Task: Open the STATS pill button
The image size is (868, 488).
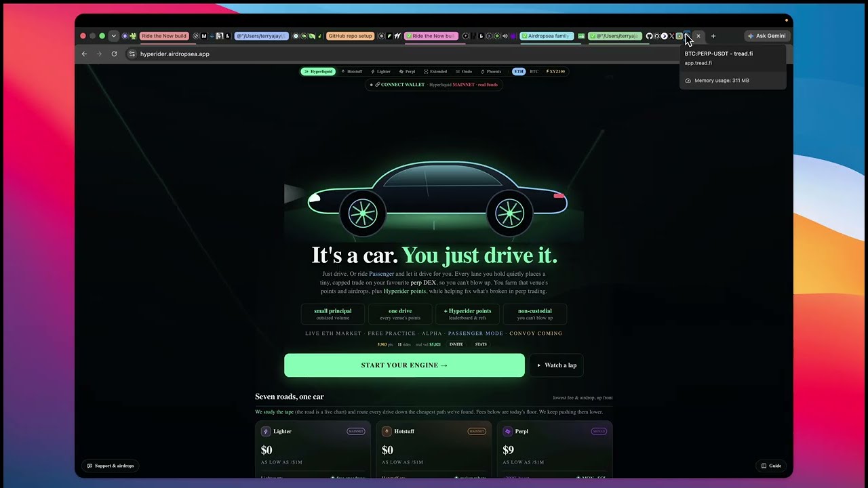Action: tap(481, 344)
